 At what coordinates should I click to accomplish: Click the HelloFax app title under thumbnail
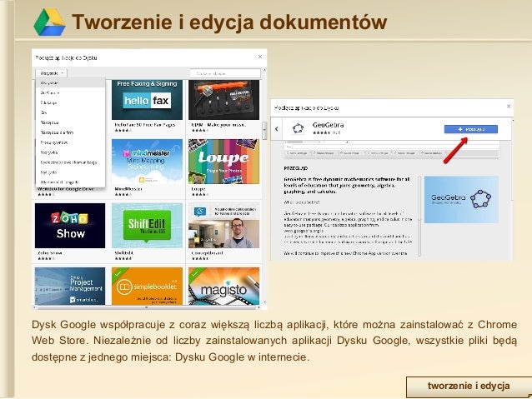(x=145, y=125)
